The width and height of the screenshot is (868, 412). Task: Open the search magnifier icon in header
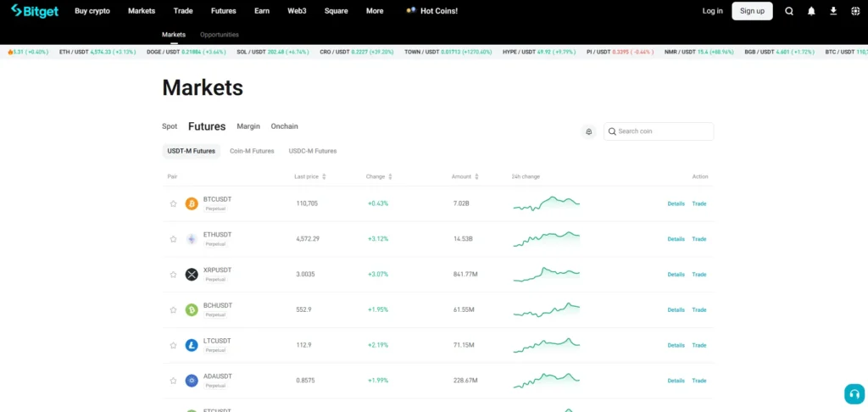(789, 11)
